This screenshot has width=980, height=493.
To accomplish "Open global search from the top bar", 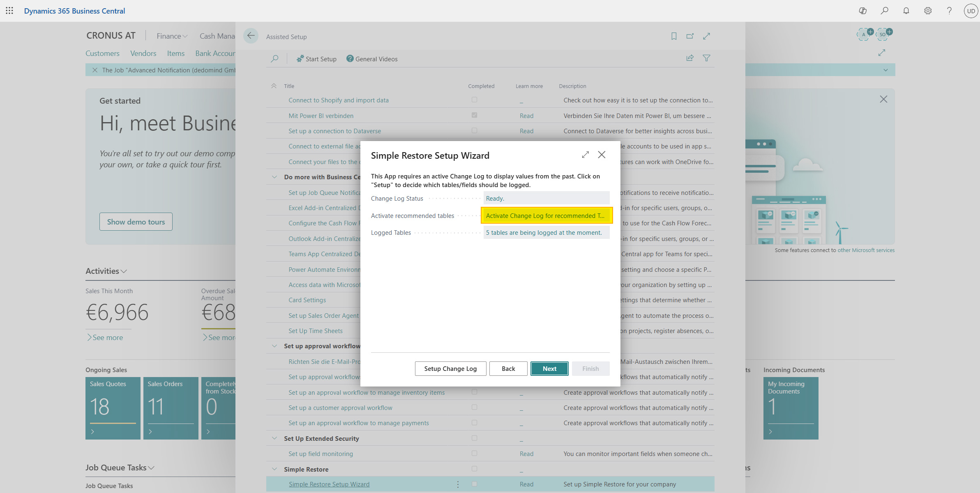I will coord(884,11).
